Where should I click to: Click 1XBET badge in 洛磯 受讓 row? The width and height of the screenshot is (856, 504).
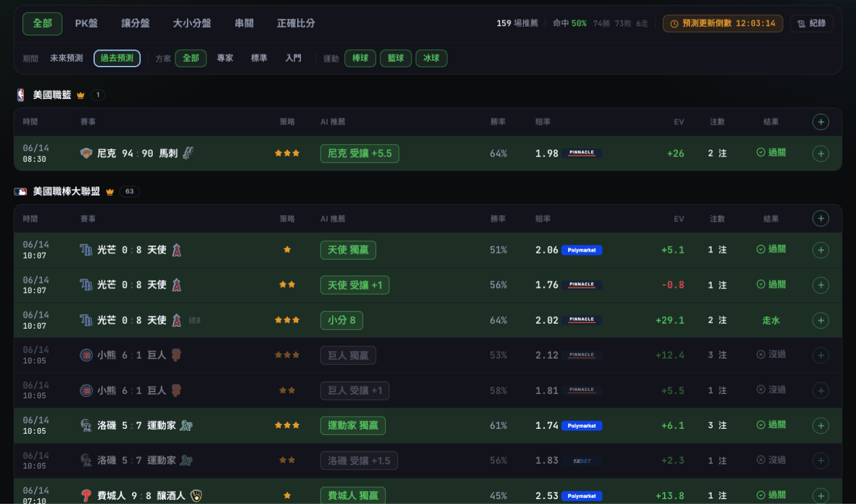581,461
